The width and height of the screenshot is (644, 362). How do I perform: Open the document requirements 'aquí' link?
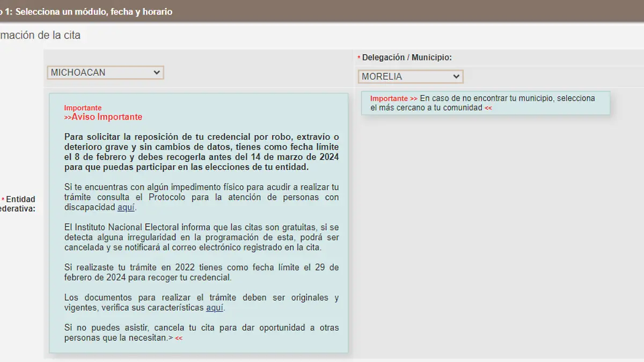pyautogui.click(x=215, y=307)
